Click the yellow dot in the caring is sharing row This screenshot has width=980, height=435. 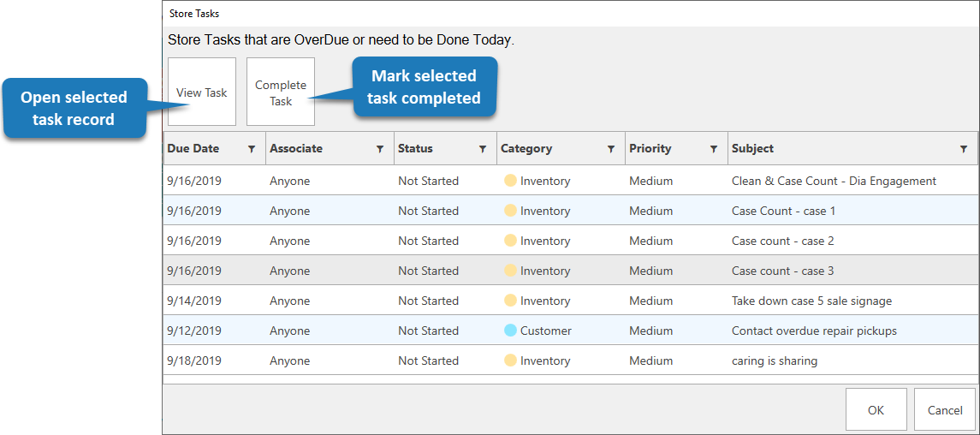(x=510, y=361)
